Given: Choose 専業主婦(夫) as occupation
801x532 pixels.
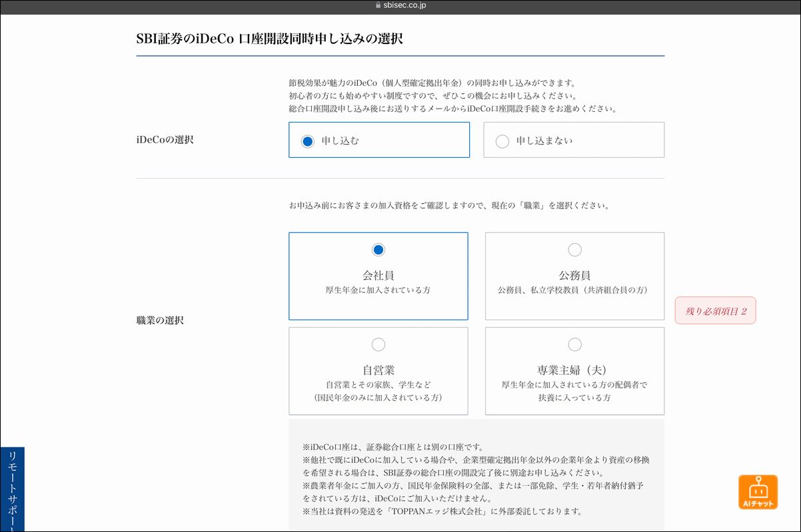Looking at the screenshot, I should click(574, 371).
